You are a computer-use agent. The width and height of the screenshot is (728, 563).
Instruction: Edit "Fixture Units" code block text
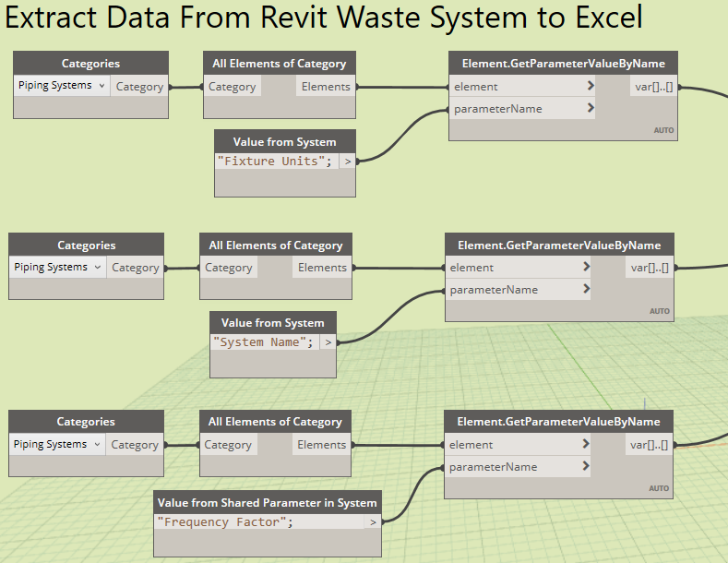[x=275, y=162]
